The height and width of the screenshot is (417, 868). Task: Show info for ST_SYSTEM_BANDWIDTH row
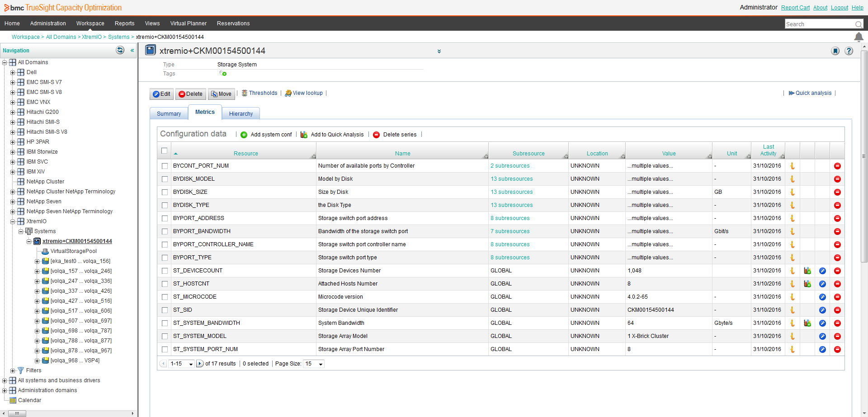coord(793,323)
